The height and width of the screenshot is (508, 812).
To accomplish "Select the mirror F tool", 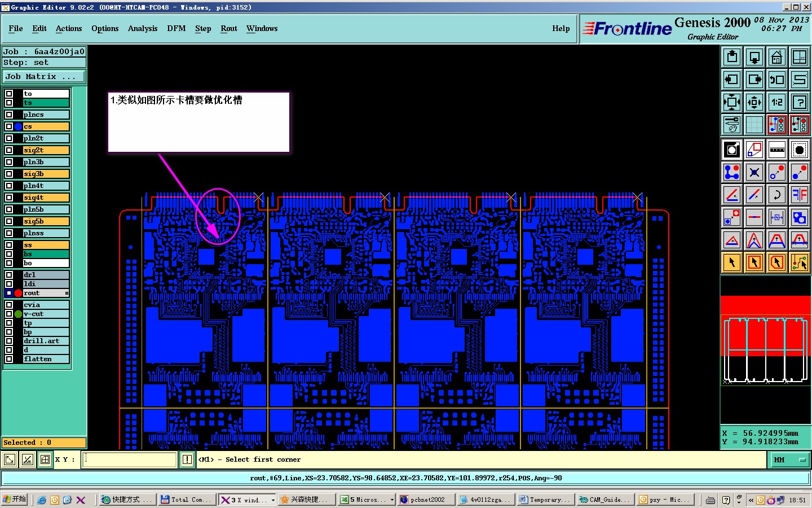I will coord(800,195).
